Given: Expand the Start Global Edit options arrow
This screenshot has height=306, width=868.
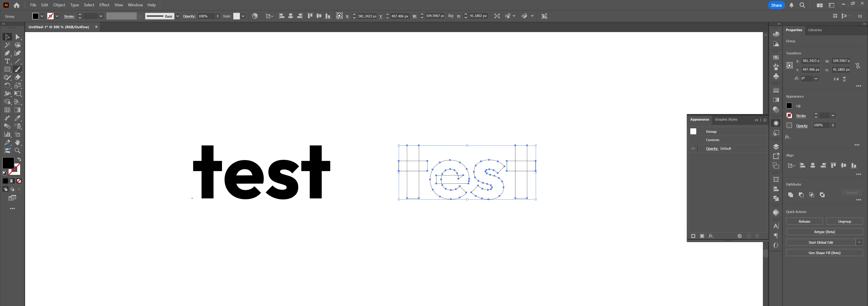Looking at the screenshot, I should [x=859, y=242].
